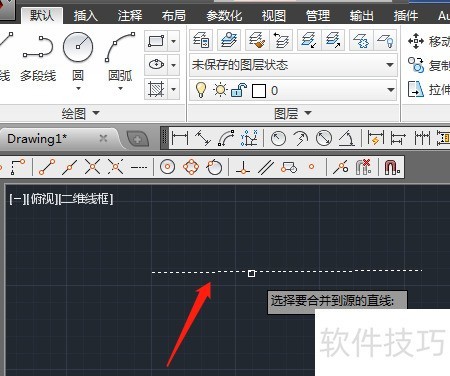450x376 pixels.
Task: Select Snap to Parallel icon
Action: click(266, 167)
